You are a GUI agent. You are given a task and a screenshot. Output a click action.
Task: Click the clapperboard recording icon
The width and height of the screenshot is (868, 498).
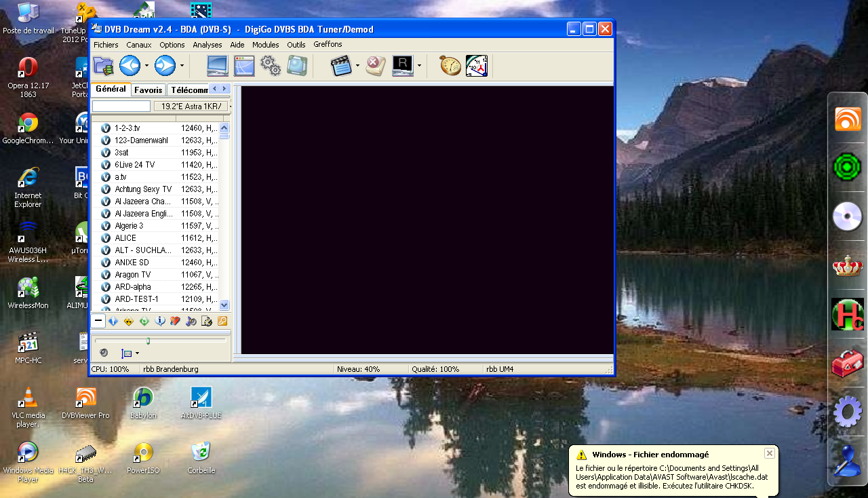tap(342, 66)
